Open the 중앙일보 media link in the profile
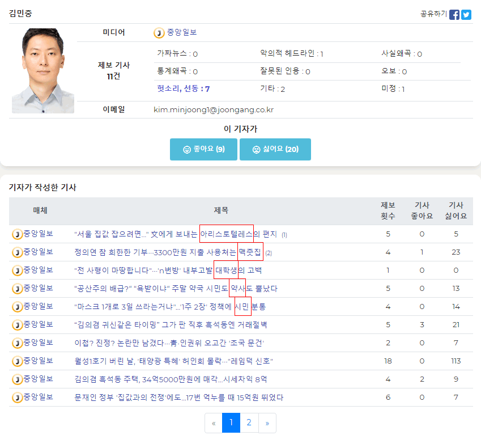Screen dimensions: 481x448 pos(182,32)
